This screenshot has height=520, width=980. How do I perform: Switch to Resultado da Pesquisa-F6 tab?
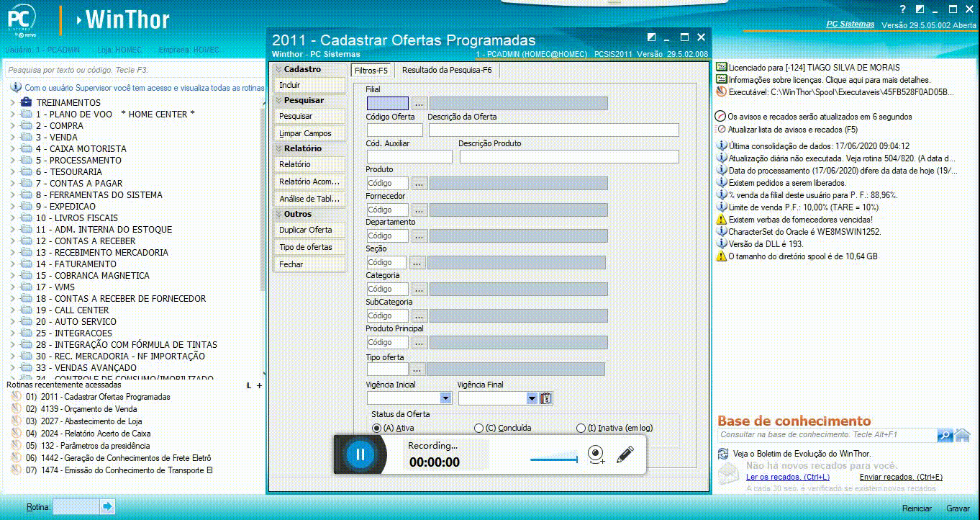[x=447, y=71]
